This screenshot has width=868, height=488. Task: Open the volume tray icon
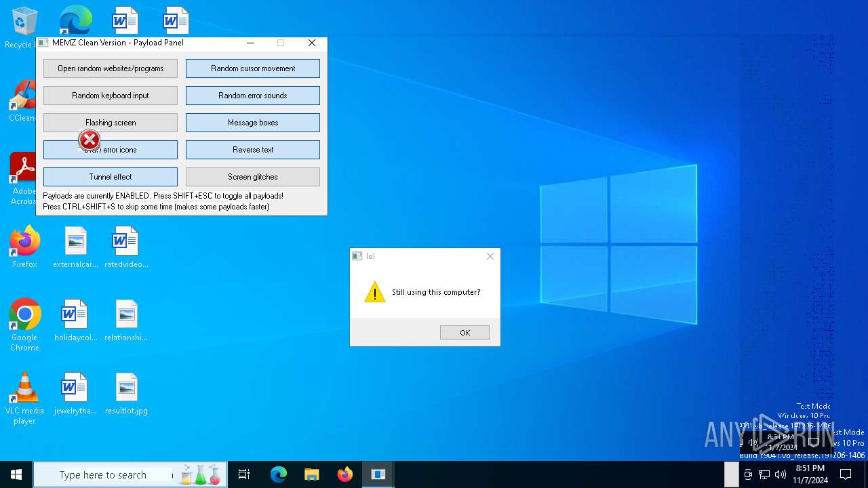(781, 474)
